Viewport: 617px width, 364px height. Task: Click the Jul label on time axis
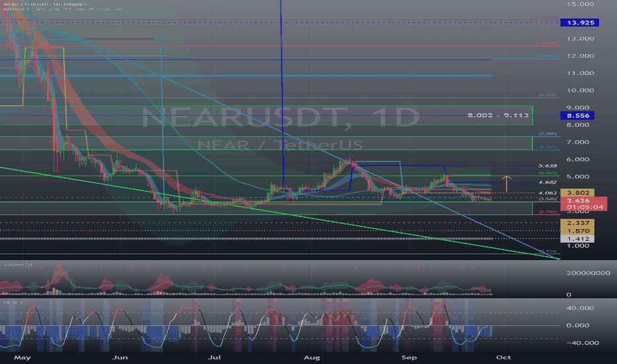[x=214, y=357]
